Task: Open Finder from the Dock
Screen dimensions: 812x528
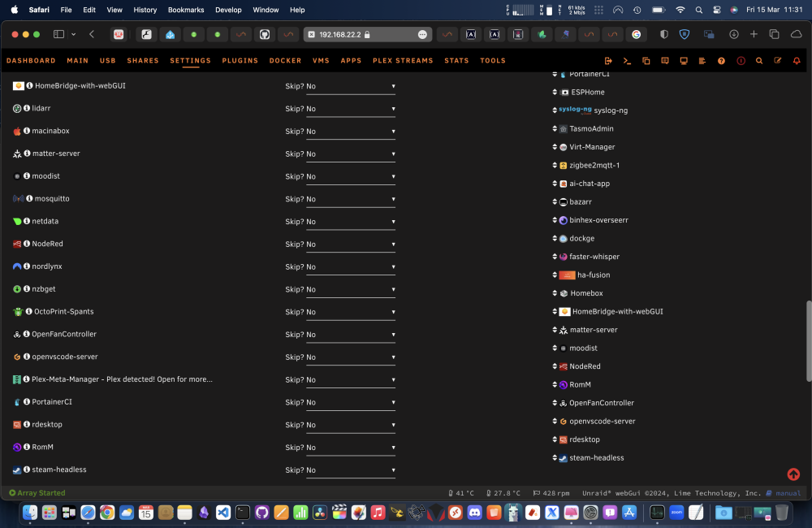Action: [x=30, y=513]
